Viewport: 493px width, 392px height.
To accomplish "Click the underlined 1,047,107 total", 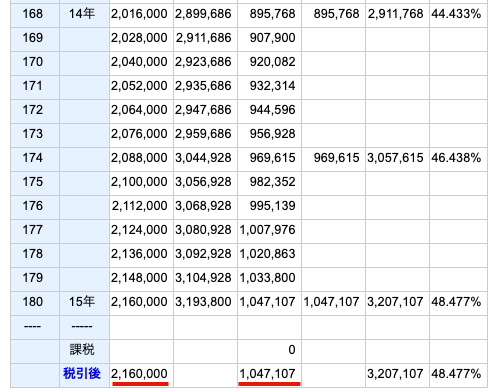I will coord(267,374).
